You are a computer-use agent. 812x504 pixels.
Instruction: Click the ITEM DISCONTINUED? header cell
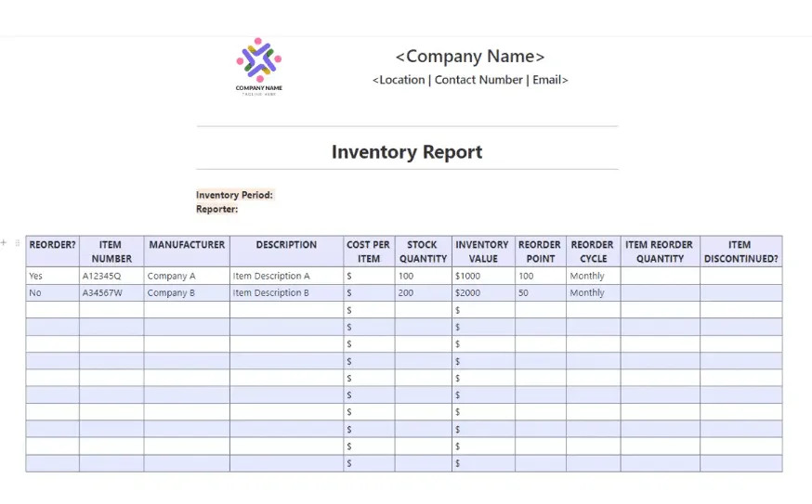point(741,252)
